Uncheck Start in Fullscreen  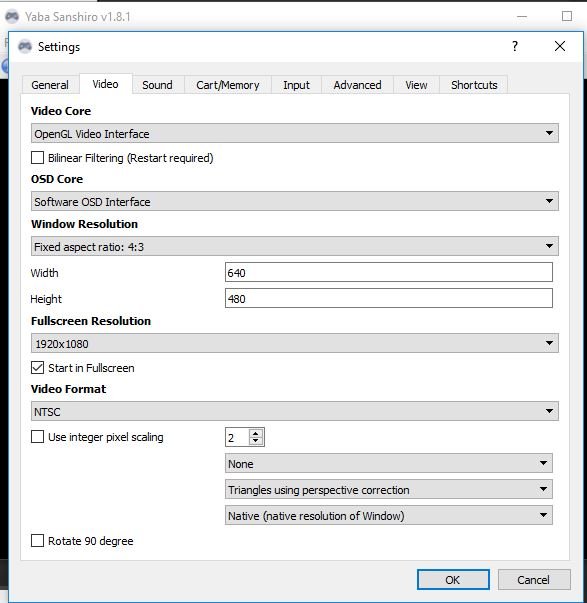click(x=37, y=368)
